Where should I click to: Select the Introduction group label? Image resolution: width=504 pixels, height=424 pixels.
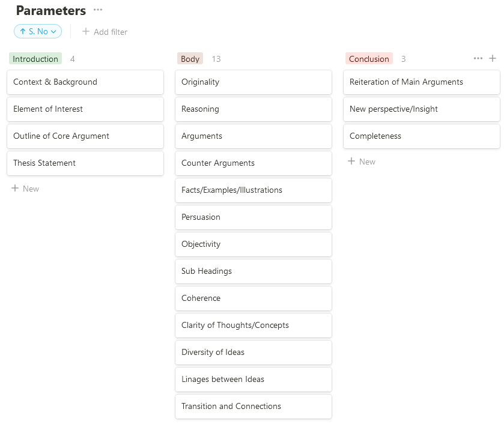[35, 59]
